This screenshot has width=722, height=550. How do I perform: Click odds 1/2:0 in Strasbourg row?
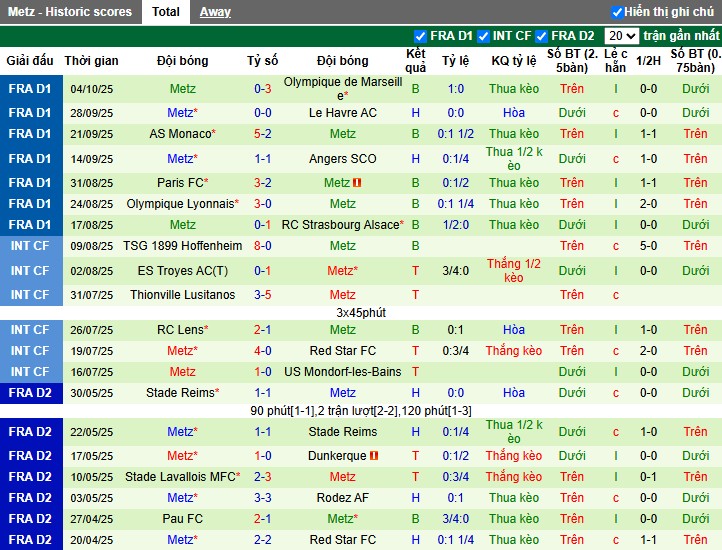click(456, 225)
